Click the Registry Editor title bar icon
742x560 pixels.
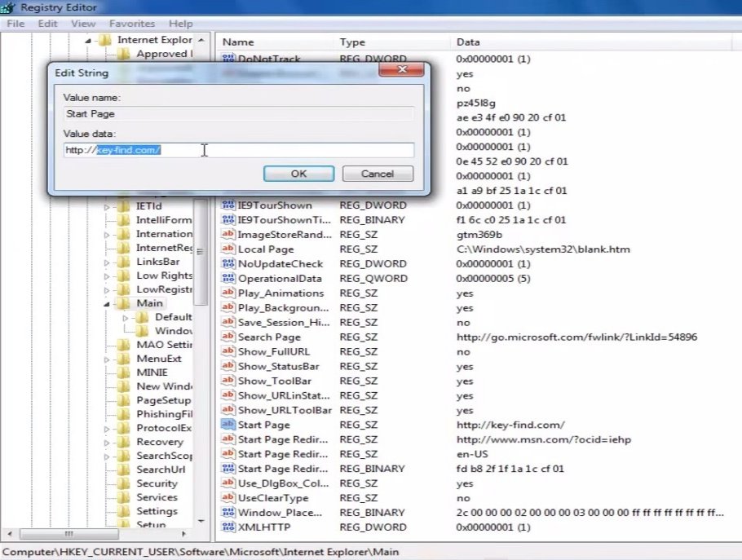pos(8,7)
